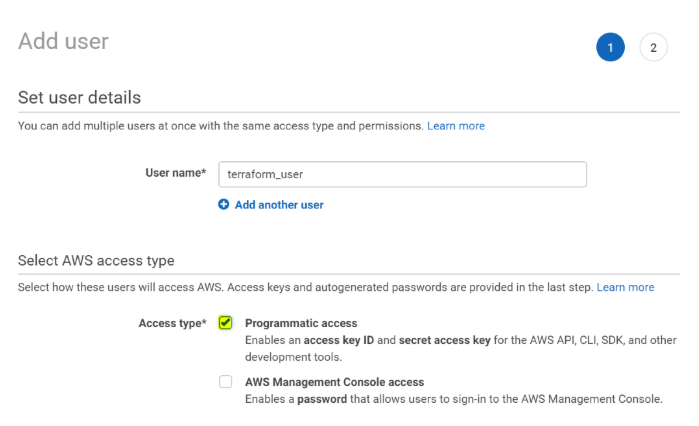699x426 pixels.
Task: Click the plus icon beside Add another user
Action: [224, 205]
